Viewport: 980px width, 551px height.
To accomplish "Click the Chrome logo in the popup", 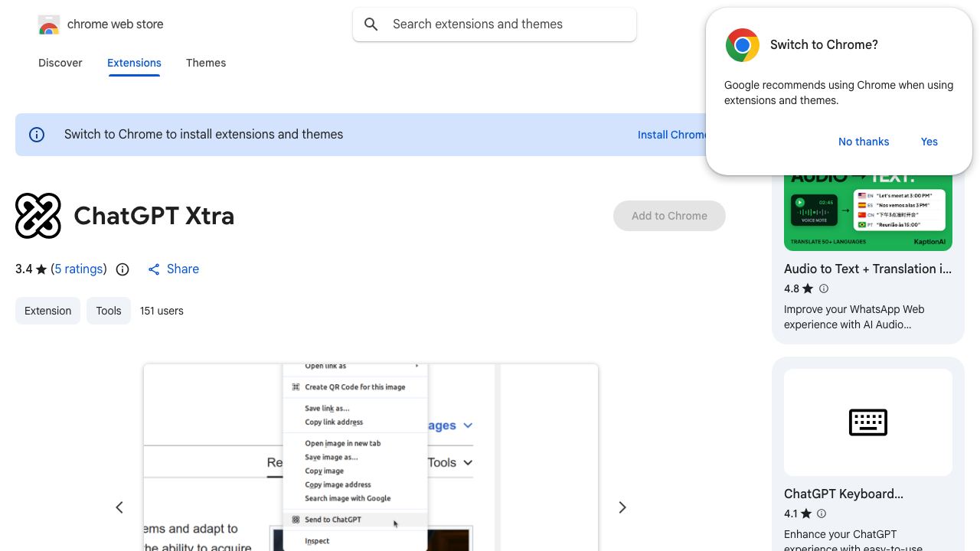I will (743, 45).
